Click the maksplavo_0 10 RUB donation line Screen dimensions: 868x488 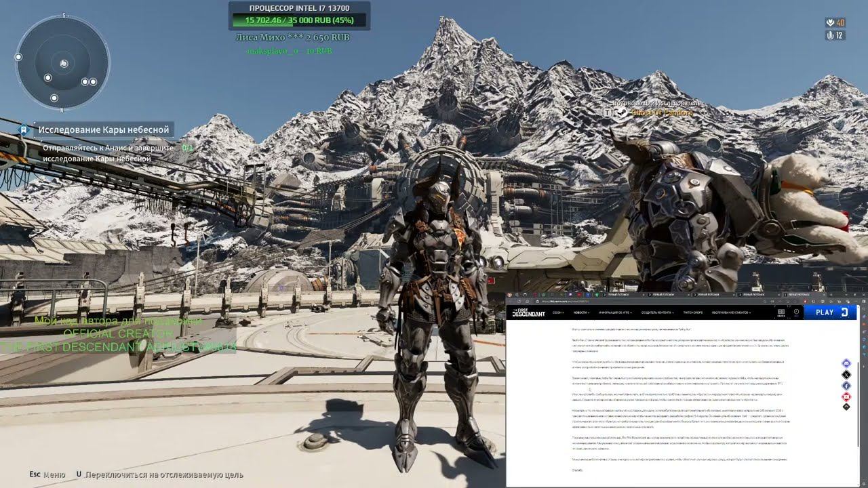click(289, 51)
